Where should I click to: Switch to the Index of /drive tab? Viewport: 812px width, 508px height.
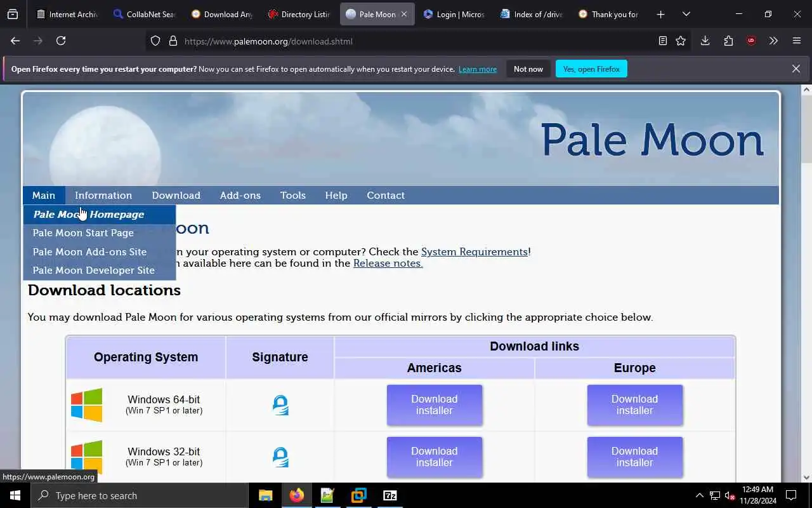click(532, 14)
